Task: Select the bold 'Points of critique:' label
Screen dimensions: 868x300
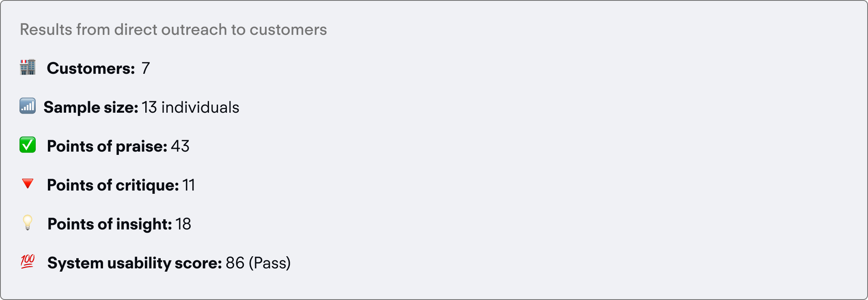Action: (x=113, y=185)
